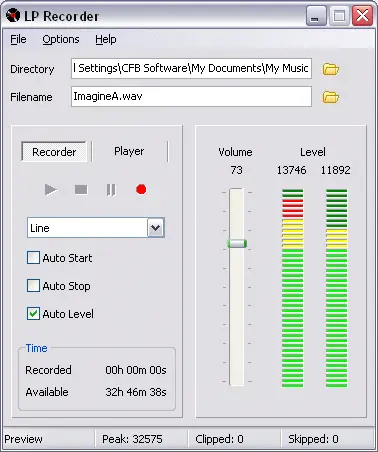Screen dimensions: 378x452
Task: Click the volume value 73
Action: [x=236, y=170]
